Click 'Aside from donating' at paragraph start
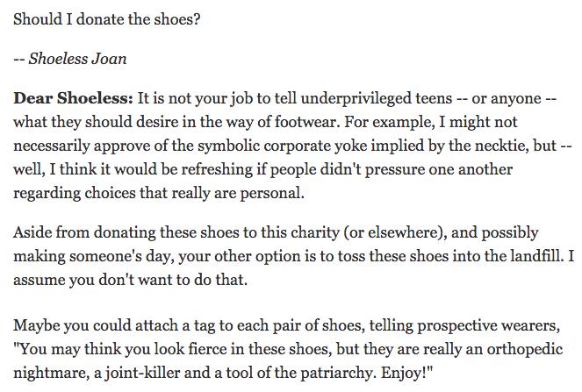The width and height of the screenshot is (582, 392). click(x=84, y=233)
